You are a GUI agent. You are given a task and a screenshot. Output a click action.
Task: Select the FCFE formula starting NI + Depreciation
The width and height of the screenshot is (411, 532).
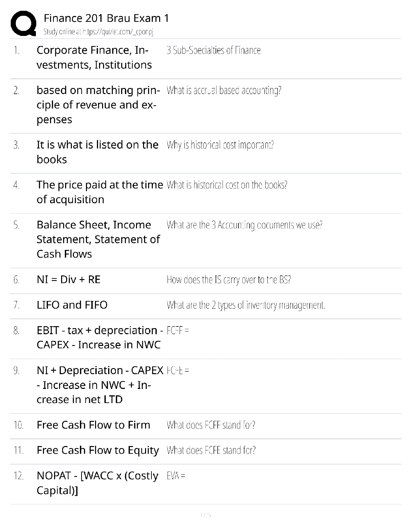point(100,385)
